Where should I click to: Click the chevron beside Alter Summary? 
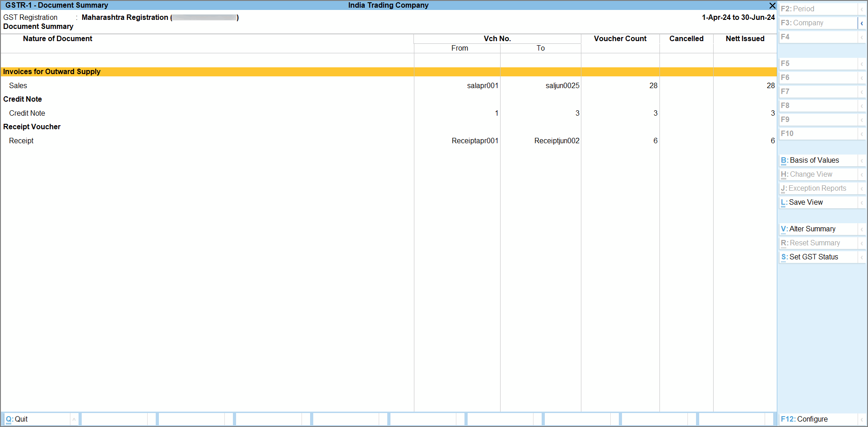[862, 229]
